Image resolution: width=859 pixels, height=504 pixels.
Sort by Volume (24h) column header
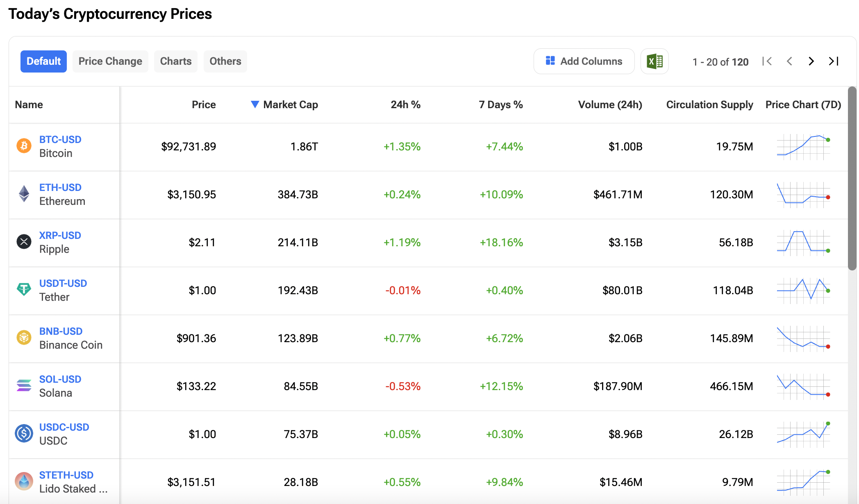click(x=610, y=104)
